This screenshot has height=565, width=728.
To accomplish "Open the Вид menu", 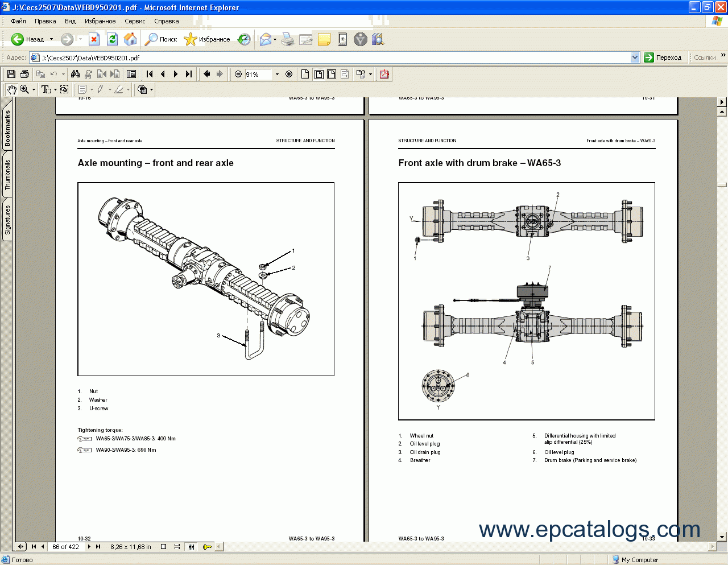I will (x=70, y=21).
